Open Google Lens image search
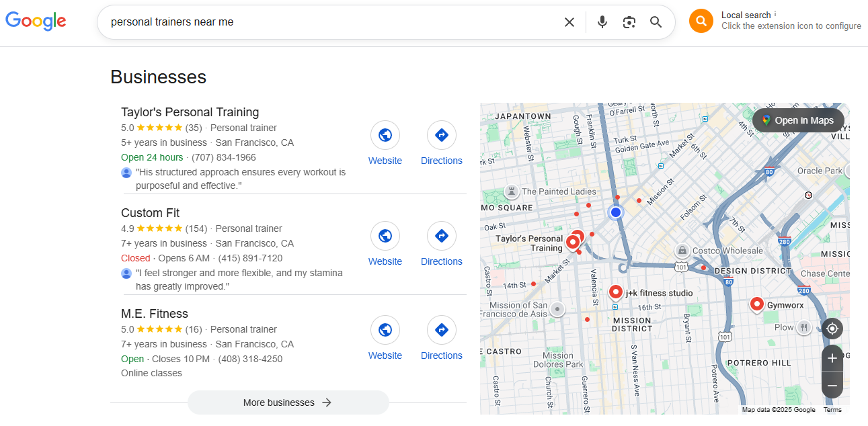The width and height of the screenshot is (868, 426). (x=629, y=22)
